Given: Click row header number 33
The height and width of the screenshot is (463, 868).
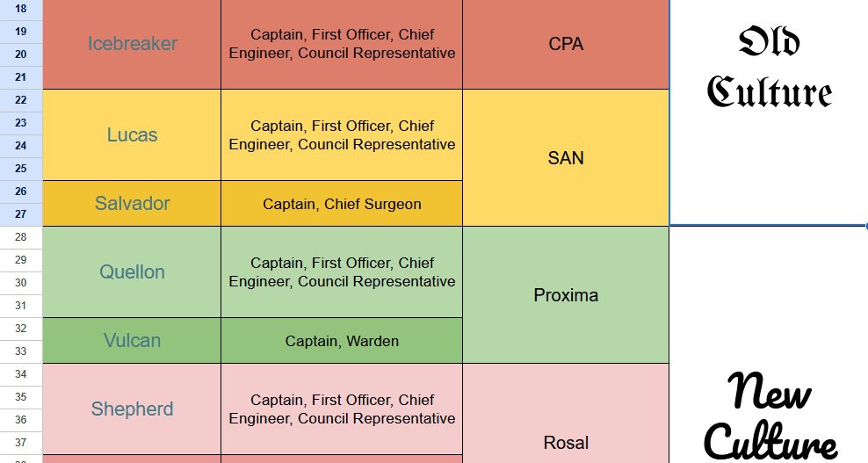Looking at the screenshot, I should coord(21,351).
